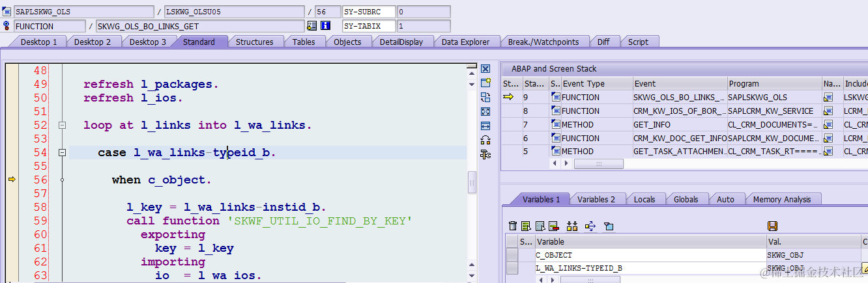The width and height of the screenshot is (868, 283).
Task: Open the Objects tab
Action: click(x=347, y=42)
